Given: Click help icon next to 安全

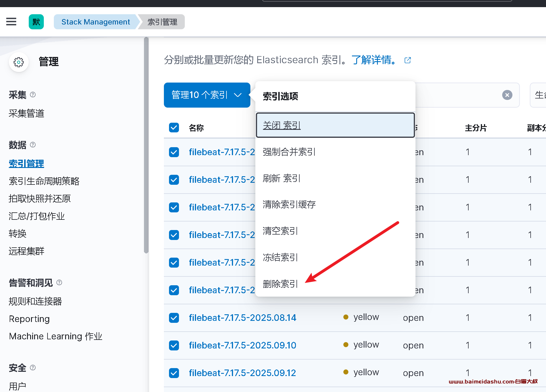Looking at the screenshot, I should coord(33,368).
